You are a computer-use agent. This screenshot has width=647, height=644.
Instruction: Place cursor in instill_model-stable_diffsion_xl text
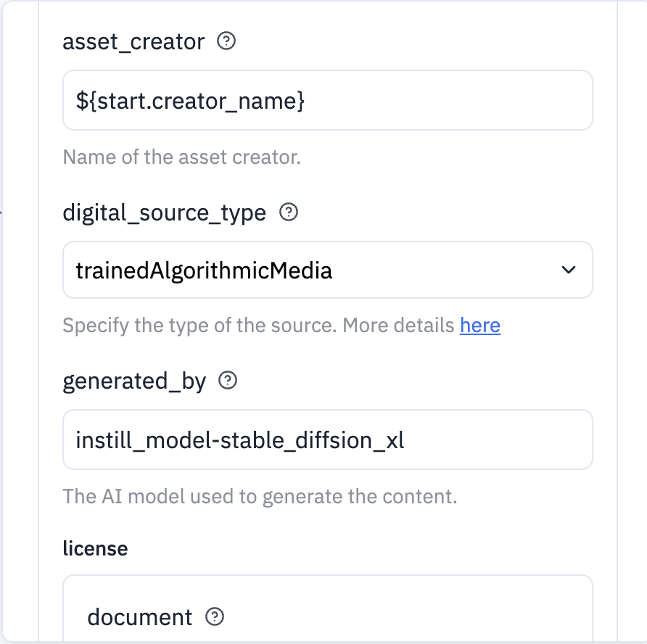tap(239, 440)
